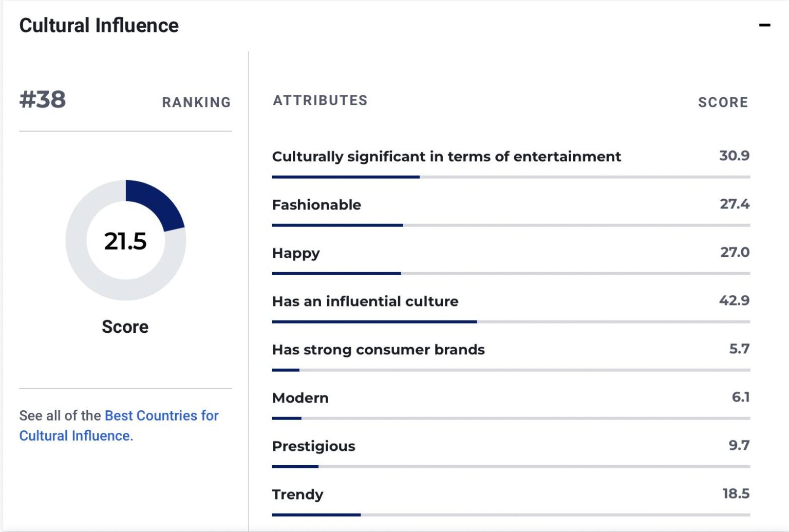Click the SCORE column header
789x532 pixels.
tap(723, 102)
